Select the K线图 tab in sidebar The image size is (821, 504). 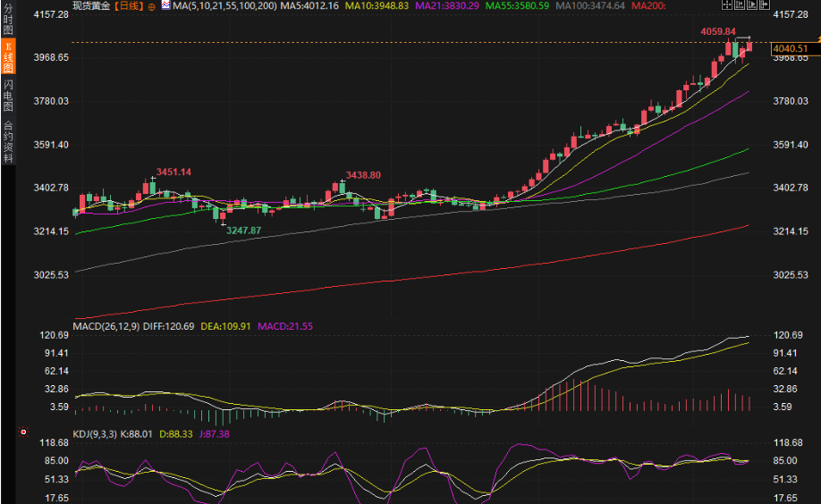[8, 59]
